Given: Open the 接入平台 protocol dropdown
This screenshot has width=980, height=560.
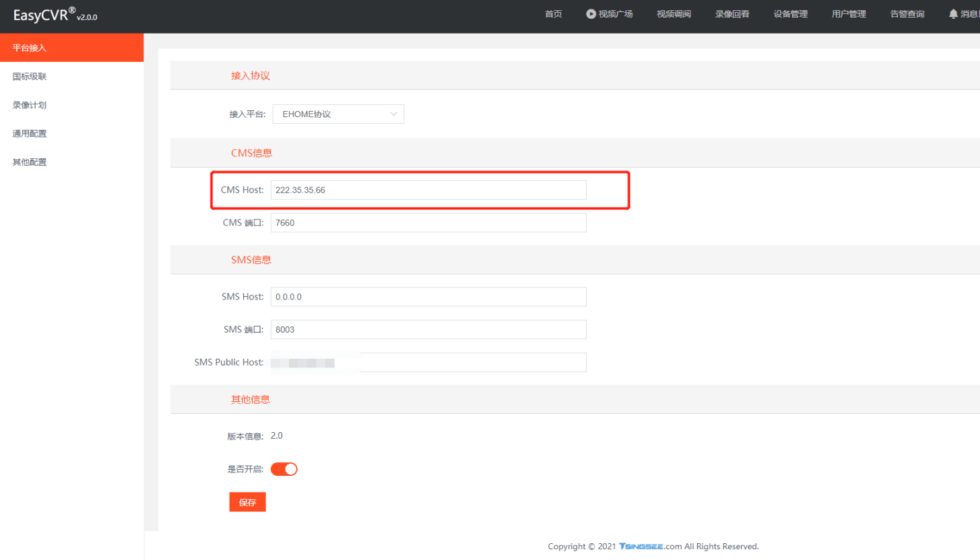Looking at the screenshot, I should click(337, 114).
